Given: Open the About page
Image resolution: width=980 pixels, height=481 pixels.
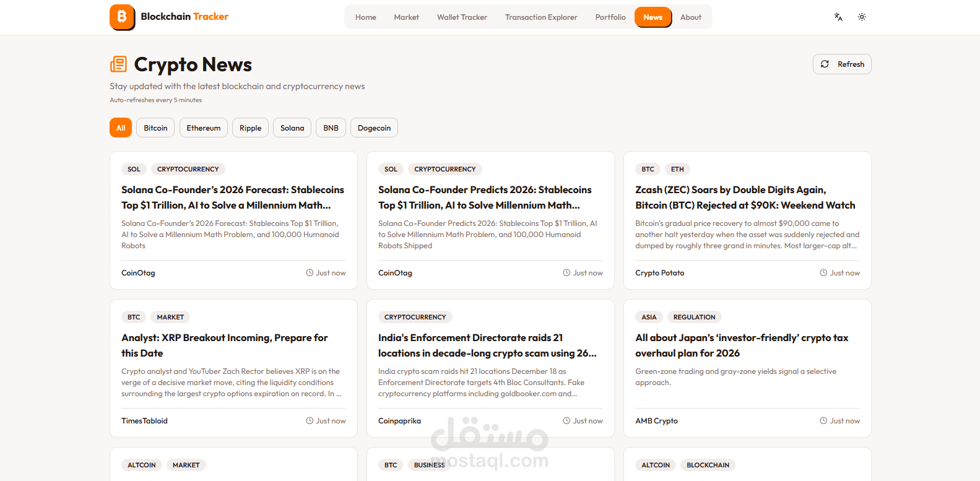Looking at the screenshot, I should pyautogui.click(x=691, y=17).
